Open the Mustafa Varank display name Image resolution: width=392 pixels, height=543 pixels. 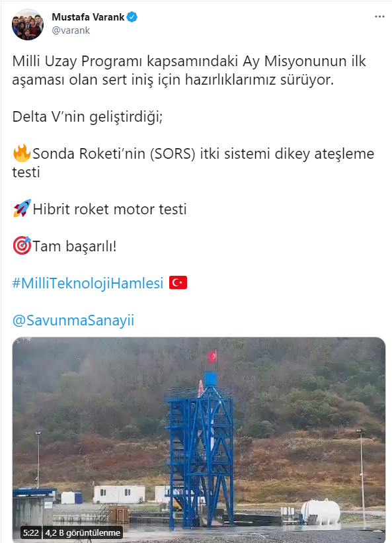(88, 17)
